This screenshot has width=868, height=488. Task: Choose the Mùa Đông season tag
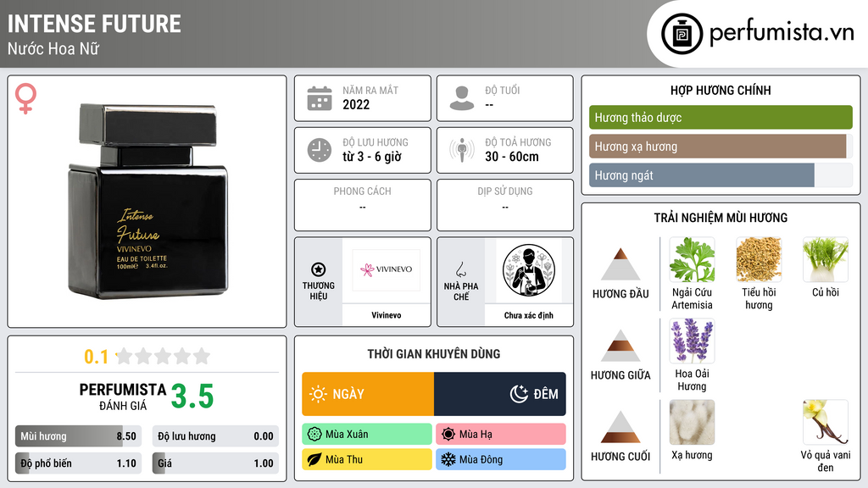coord(501,459)
